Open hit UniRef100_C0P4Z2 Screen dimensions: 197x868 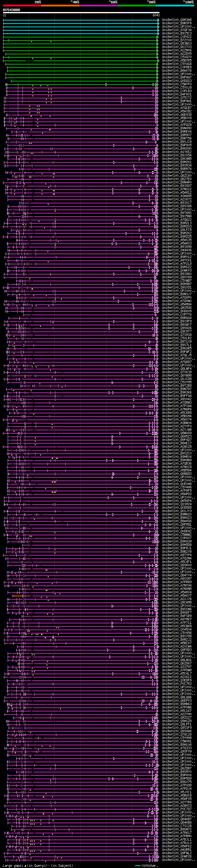(177, 37)
